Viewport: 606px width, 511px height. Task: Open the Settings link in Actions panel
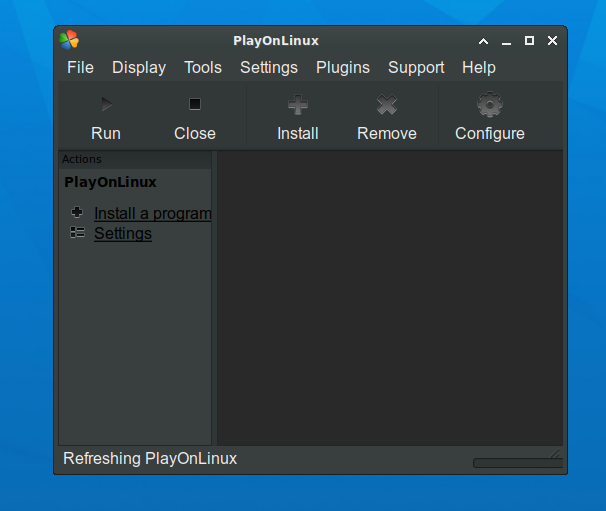click(123, 233)
